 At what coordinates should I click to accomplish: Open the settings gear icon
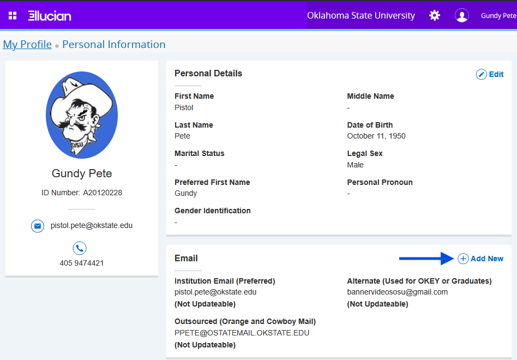(434, 15)
